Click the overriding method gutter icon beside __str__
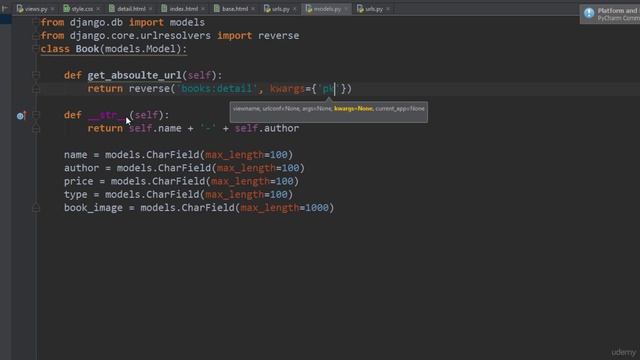This screenshot has width=640, height=360. coord(21,116)
